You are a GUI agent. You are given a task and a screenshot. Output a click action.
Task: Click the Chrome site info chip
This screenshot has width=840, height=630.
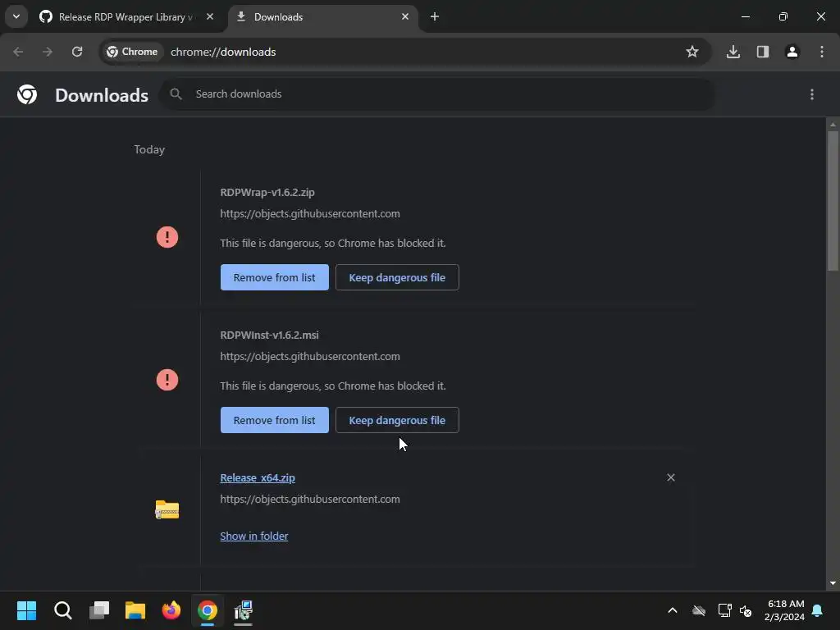[x=132, y=52]
